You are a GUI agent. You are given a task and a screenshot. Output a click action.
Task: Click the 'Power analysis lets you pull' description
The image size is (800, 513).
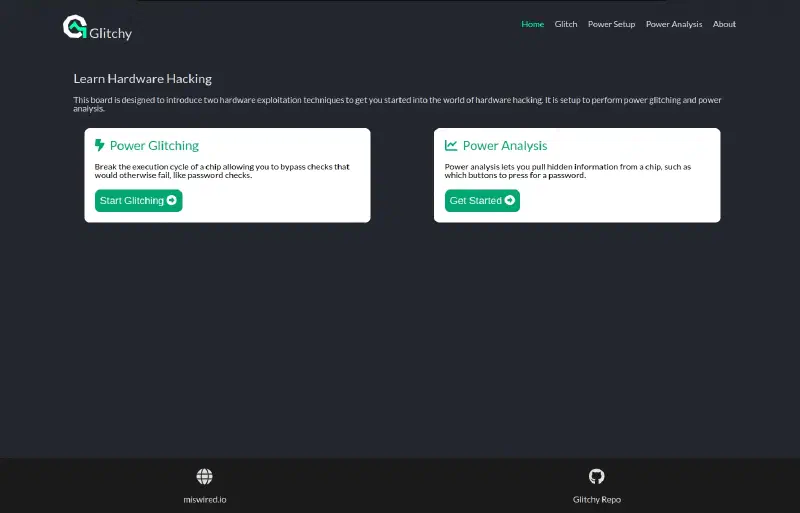567,170
